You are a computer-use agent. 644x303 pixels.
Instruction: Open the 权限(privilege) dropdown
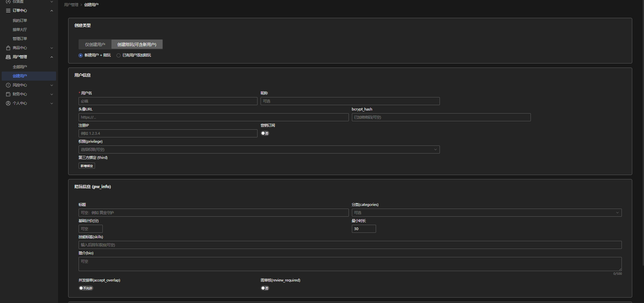(x=259, y=149)
